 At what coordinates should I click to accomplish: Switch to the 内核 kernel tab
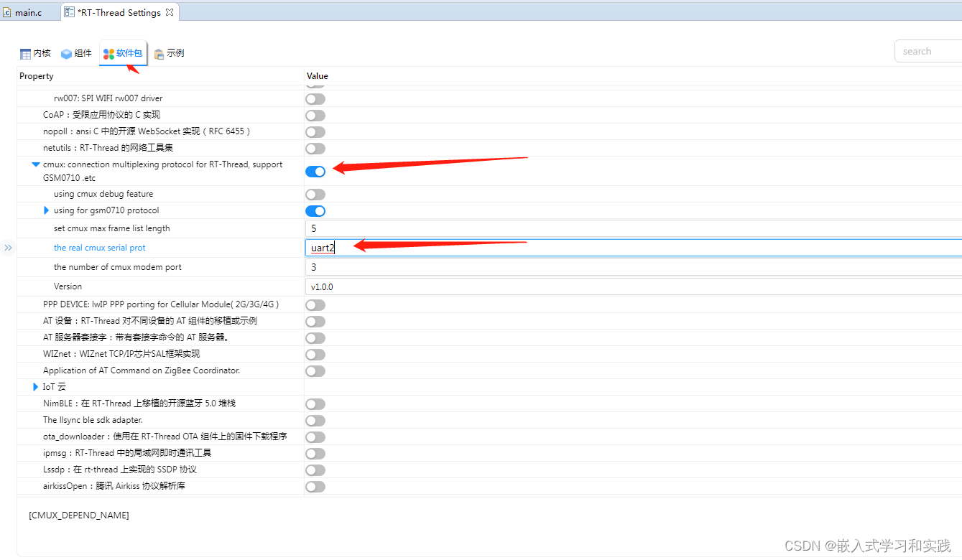click(x=35, y=53)
